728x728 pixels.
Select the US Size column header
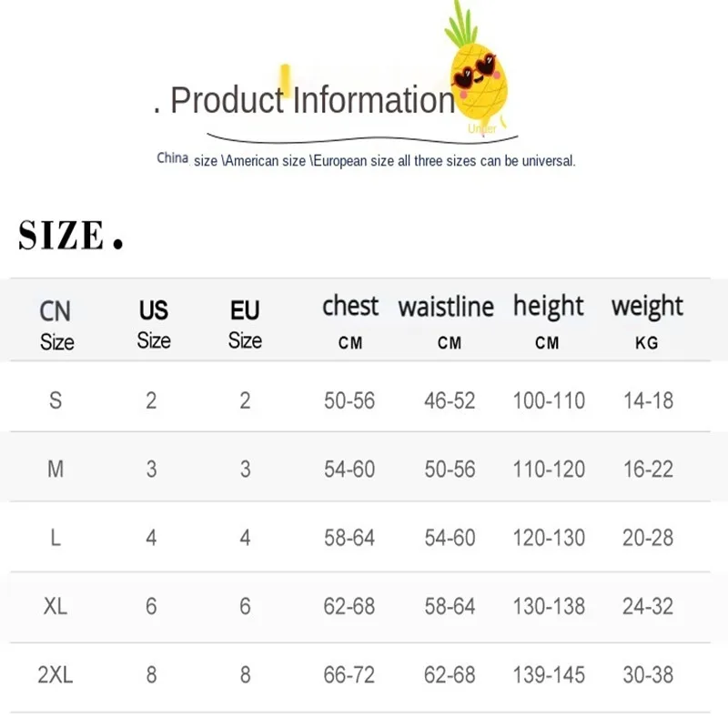(154, 324)
